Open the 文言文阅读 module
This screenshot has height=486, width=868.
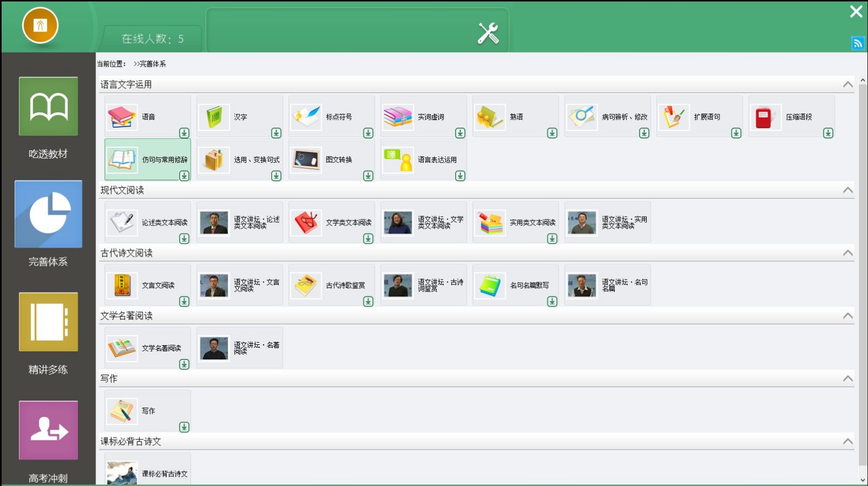click(x=148, y=285)
